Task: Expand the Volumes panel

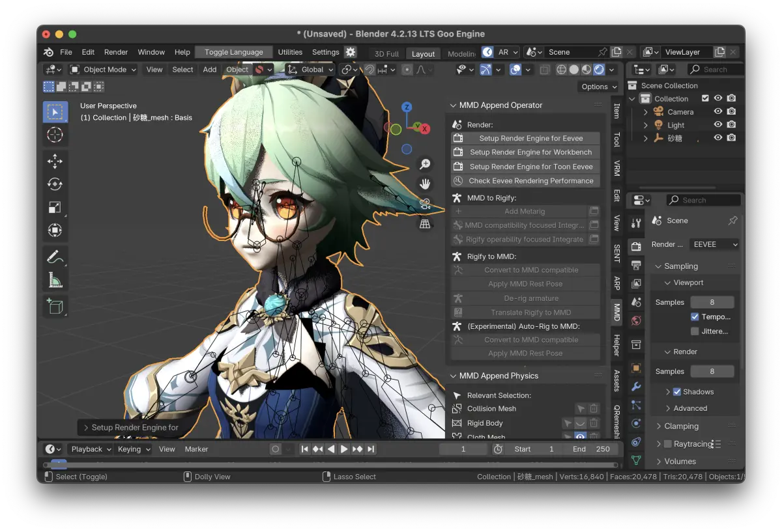Action: click(681, 461)
